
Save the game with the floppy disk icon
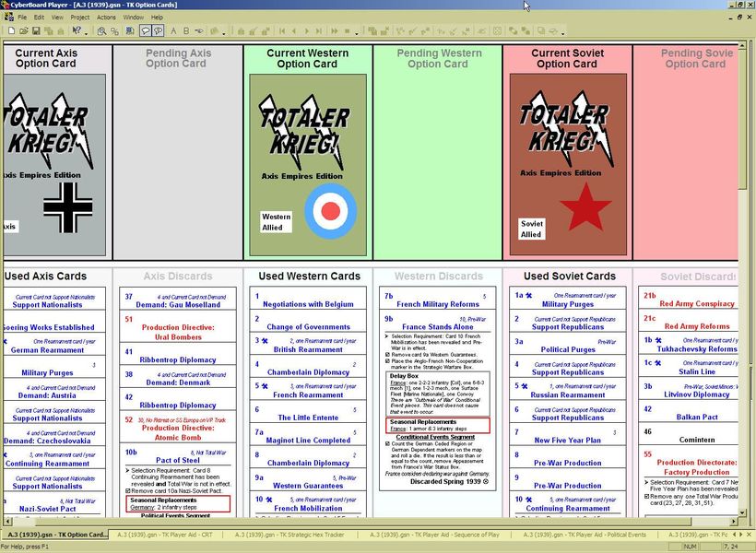point(36,30)
